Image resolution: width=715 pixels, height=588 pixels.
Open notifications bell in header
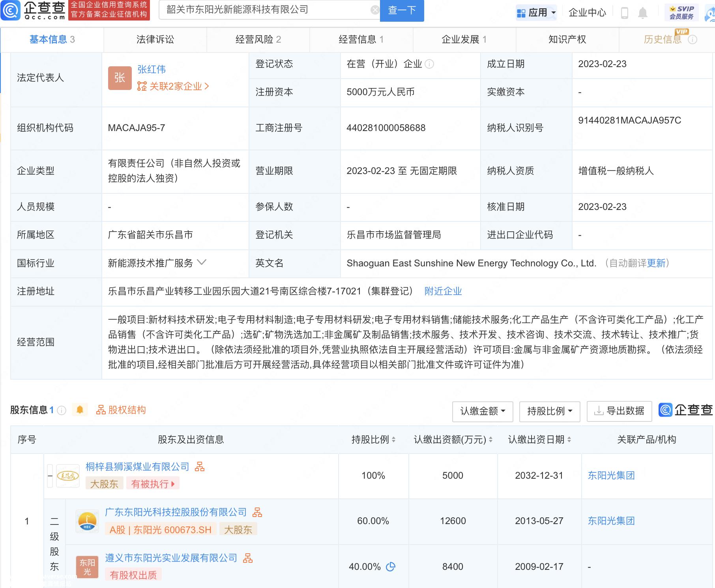point(643,13)
